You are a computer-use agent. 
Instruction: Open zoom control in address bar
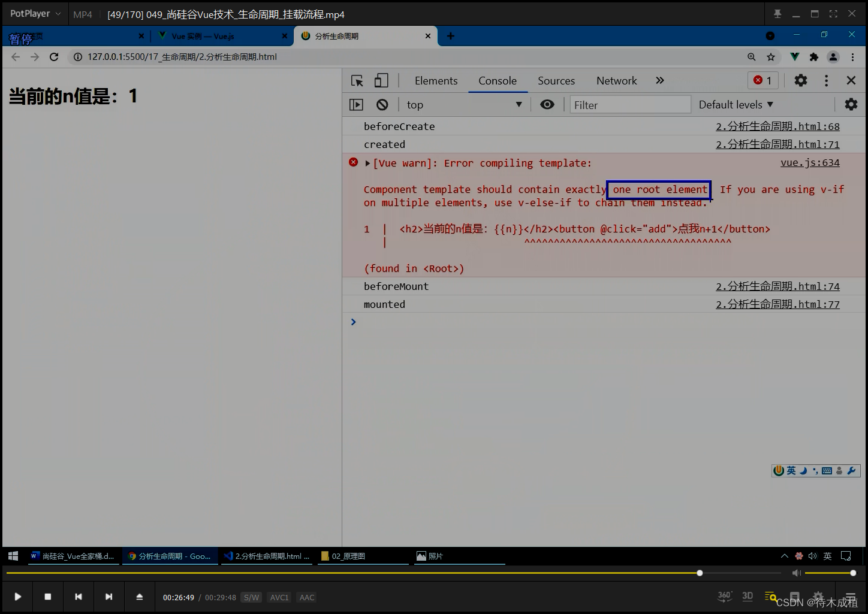tap(752, 57)
